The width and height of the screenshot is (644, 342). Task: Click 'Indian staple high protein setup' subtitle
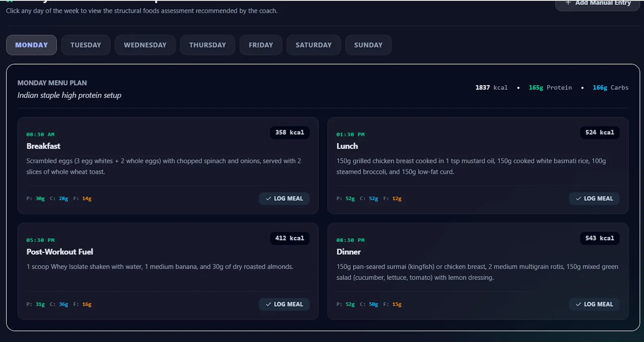pyautogui.click(x=69, y=95)
